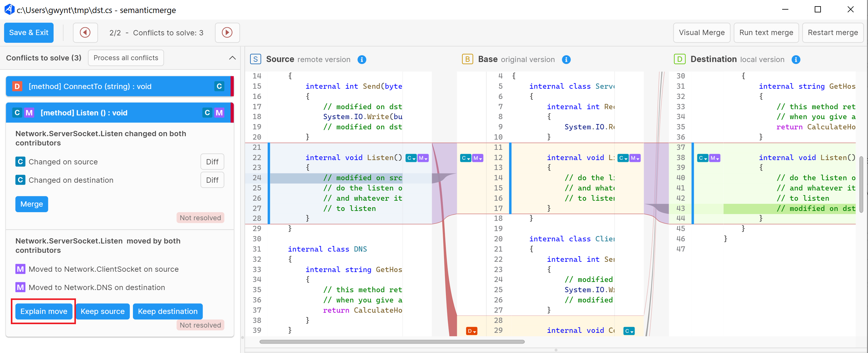Viewport: 868px width, 353px height.
Task: Click the M badge beside Moved to Network.DNS
Action: coord(20,287)
